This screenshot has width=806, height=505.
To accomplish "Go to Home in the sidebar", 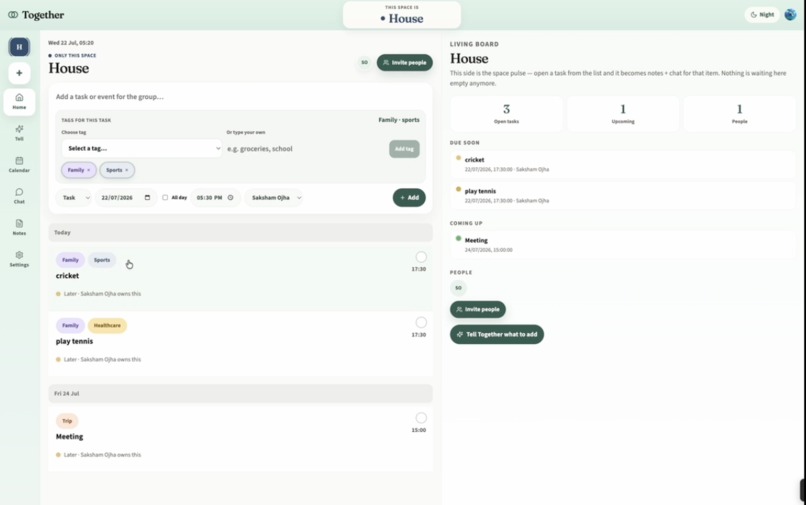I will (19, 101).
